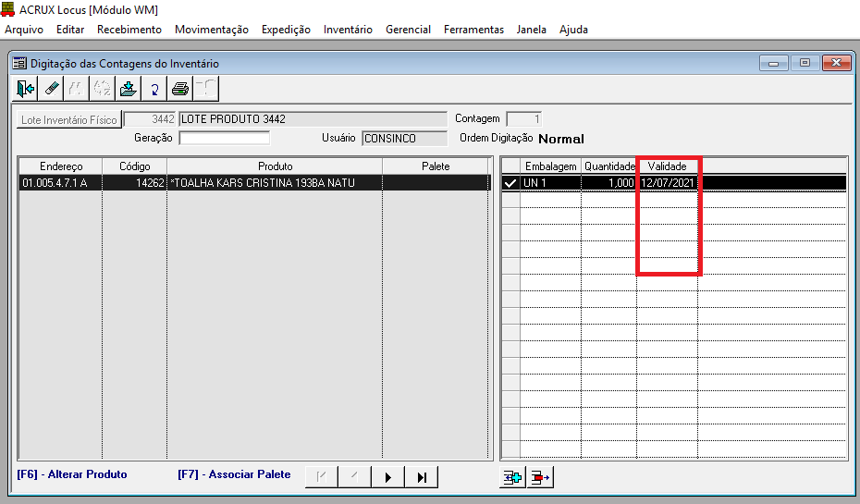Open the Expedição menu
Image resolution: width=860 pixels, height=504 pixels.
[x=286, y=30]
